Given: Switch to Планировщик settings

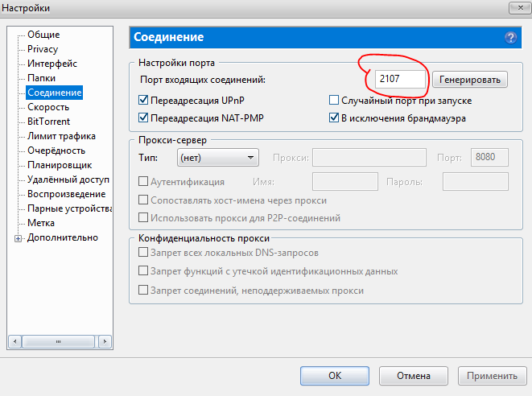Looking at the screenshot, I should (59, 165).
